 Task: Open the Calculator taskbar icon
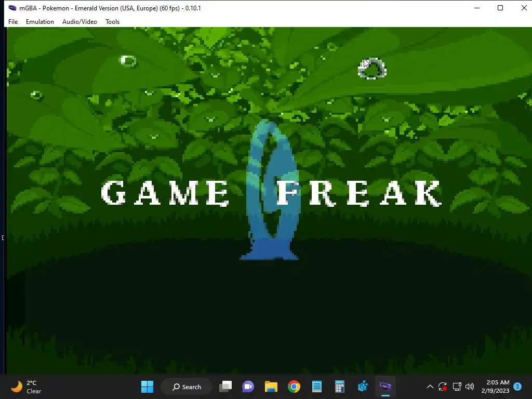(x=340, y=387)
